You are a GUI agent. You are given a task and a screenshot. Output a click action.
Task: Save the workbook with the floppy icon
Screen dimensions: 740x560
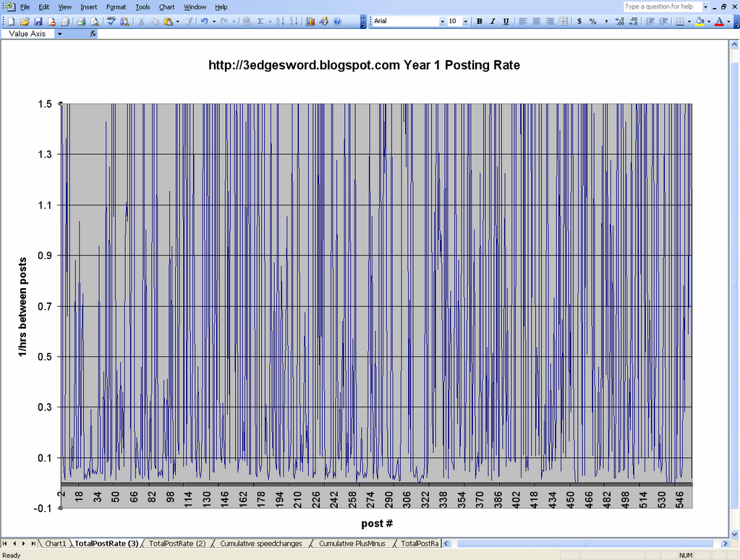pos(38,21)
